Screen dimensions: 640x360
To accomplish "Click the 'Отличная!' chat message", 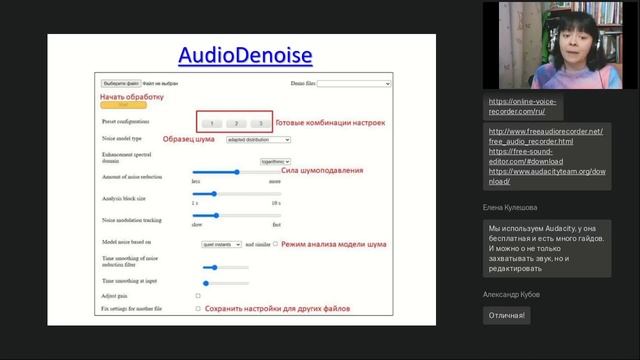I will coord(507,316).
